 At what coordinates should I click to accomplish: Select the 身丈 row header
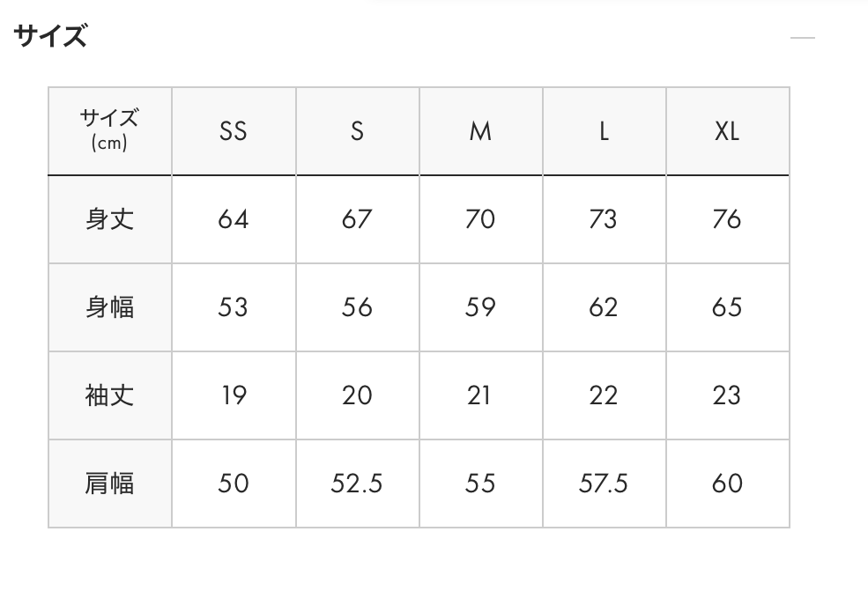click(110, 219)
